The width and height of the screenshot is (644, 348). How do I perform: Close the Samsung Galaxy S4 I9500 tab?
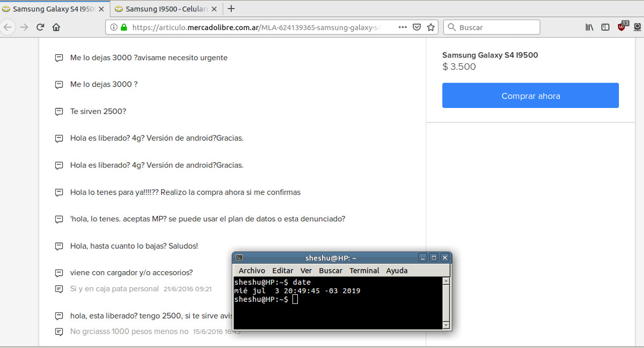click(x=101, y=9)
